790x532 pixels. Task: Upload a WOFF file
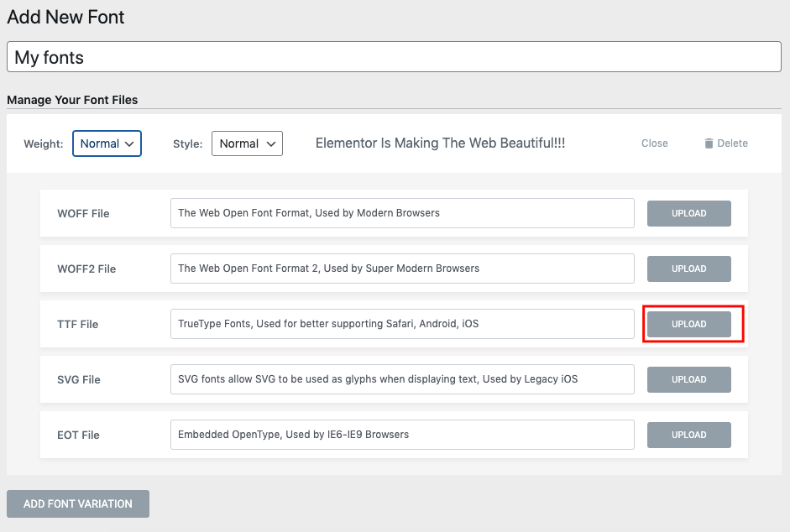point(688,214)
